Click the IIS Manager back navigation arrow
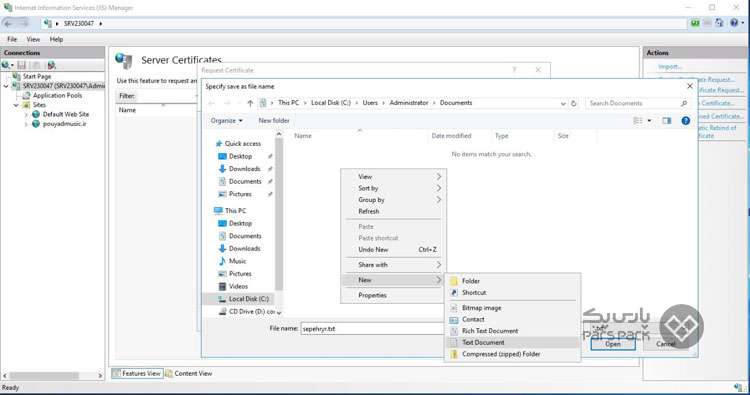Screen dimensions: 750x395 click(8, 23)
